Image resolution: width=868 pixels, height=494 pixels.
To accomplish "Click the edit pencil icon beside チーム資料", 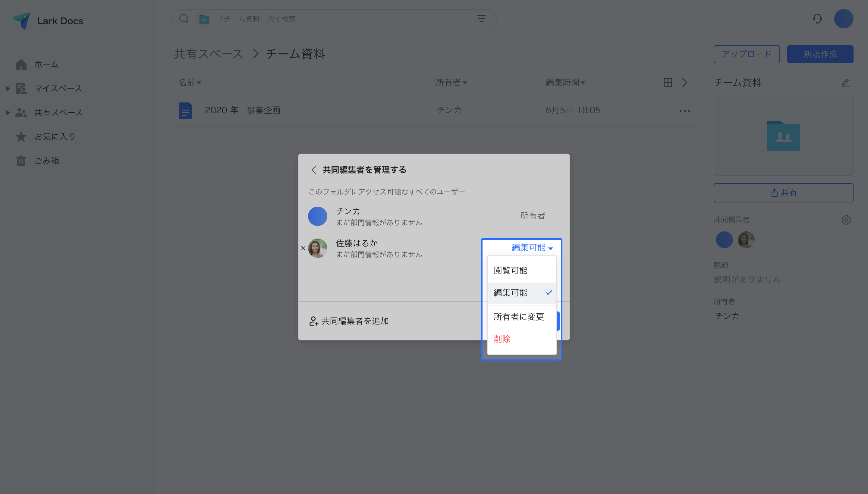I will tap(846, 83).
